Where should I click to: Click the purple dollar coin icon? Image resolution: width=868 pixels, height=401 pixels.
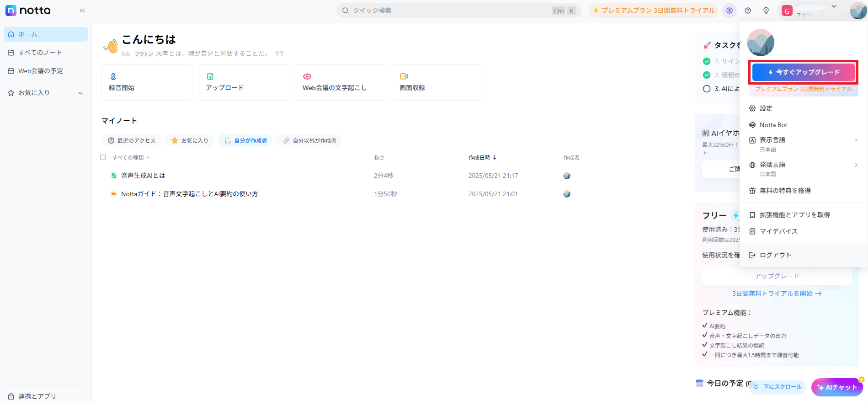click(x=730, y=11)
